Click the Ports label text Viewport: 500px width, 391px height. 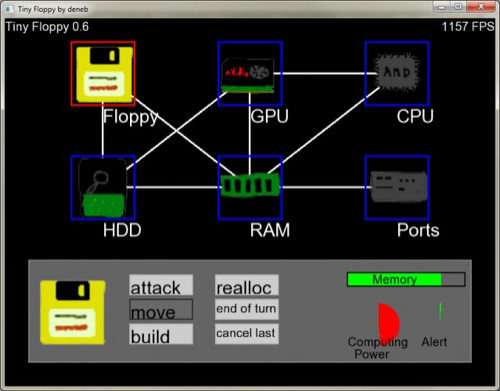tap(418, 230)
